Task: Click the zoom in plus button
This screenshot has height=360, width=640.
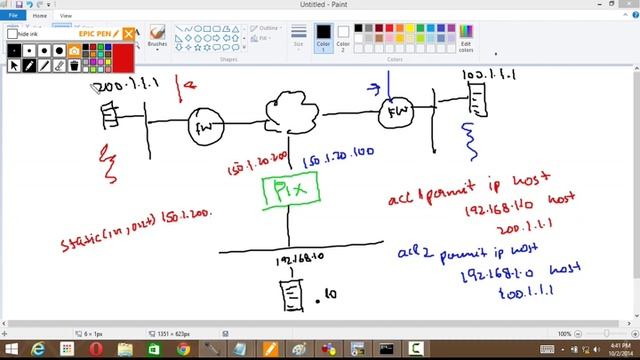Action: point(635,334)
